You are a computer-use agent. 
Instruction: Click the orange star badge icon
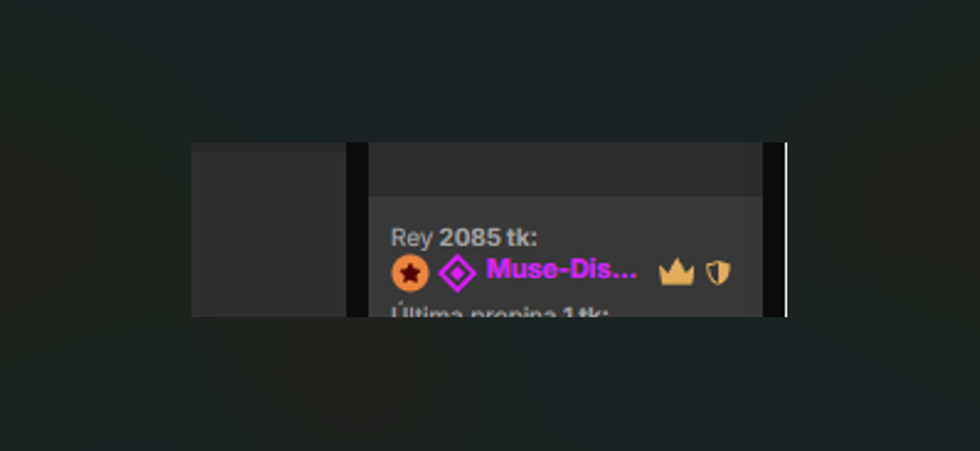pos(410,273)
